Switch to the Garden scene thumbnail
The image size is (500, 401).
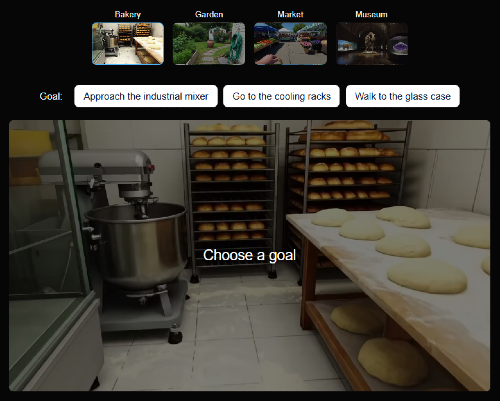pyautogui.click(x=209, y=43)
